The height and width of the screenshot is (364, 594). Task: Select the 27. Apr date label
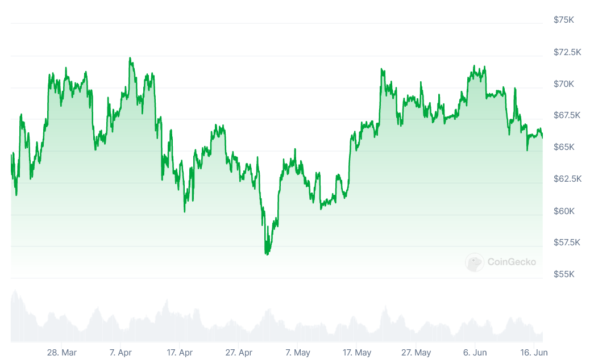point(239,353)
